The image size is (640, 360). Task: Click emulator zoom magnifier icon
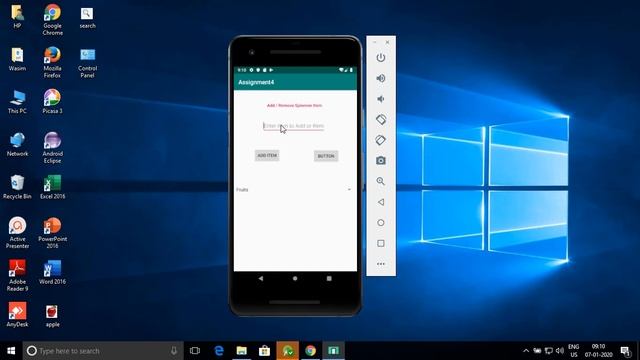coord(381,181)
